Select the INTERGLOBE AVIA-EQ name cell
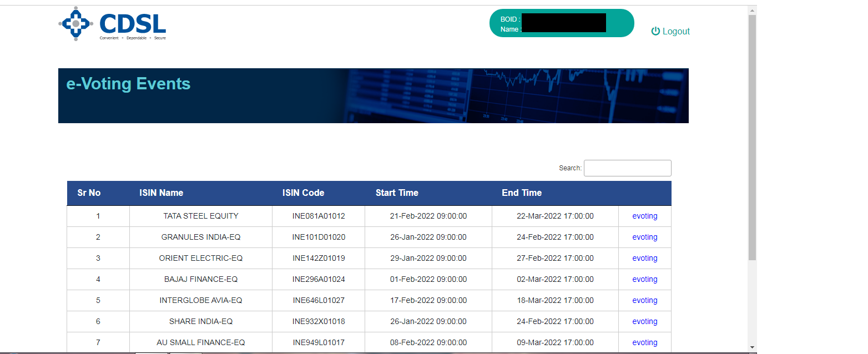 (201, 301)
